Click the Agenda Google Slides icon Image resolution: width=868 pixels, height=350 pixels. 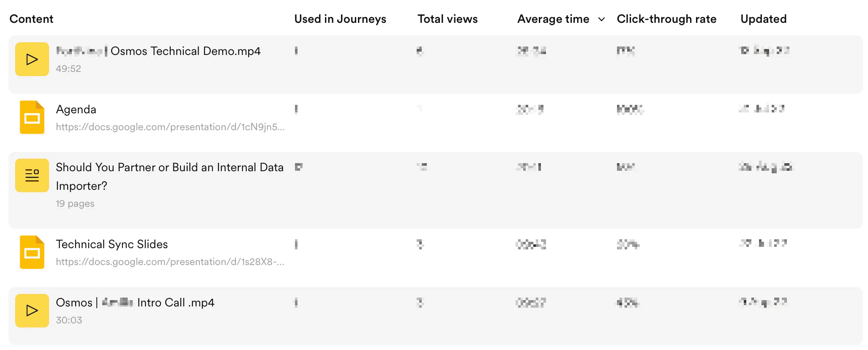point(32,118)
